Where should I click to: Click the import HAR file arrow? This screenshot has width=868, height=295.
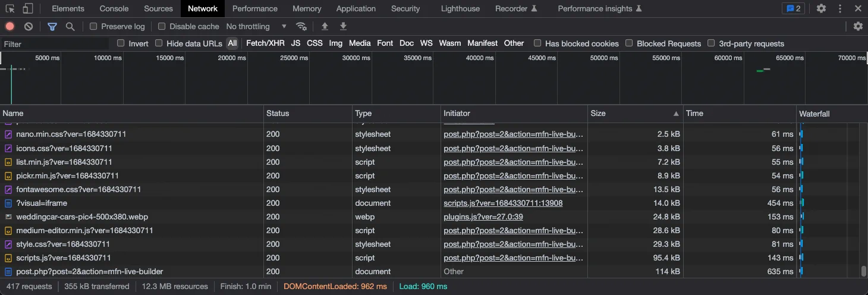[325, 27]
